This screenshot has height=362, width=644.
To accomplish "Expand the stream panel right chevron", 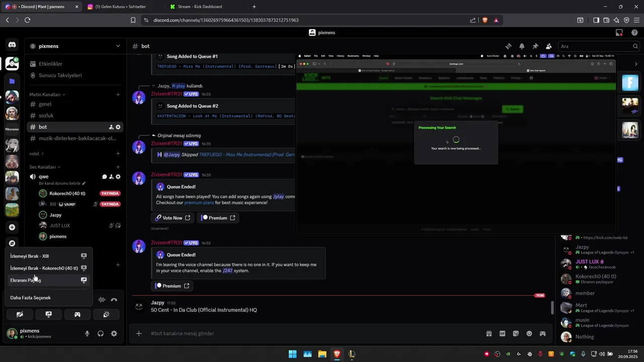I will [636, 64].
